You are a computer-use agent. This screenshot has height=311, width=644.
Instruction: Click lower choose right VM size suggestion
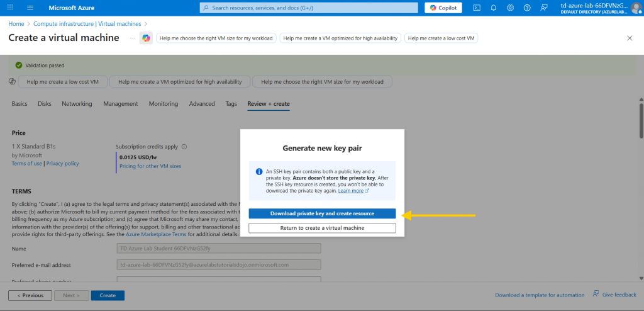[322, 82]
